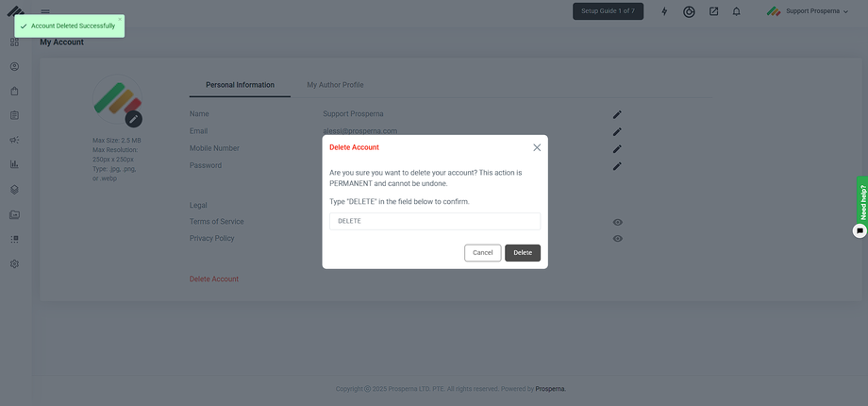Toggle the hamburger sidebar menu

point(45,11)
